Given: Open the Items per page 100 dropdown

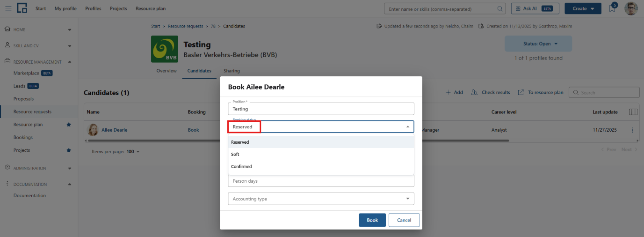Looking at the screenshot, I should click(133, 152).
